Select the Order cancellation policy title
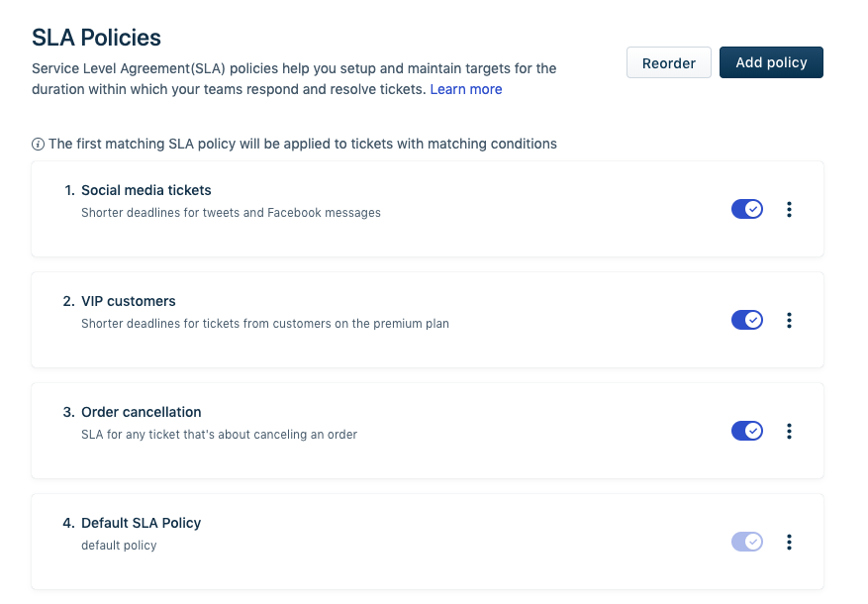The width and height of the screenshot is (868, 604). point(141,412)
